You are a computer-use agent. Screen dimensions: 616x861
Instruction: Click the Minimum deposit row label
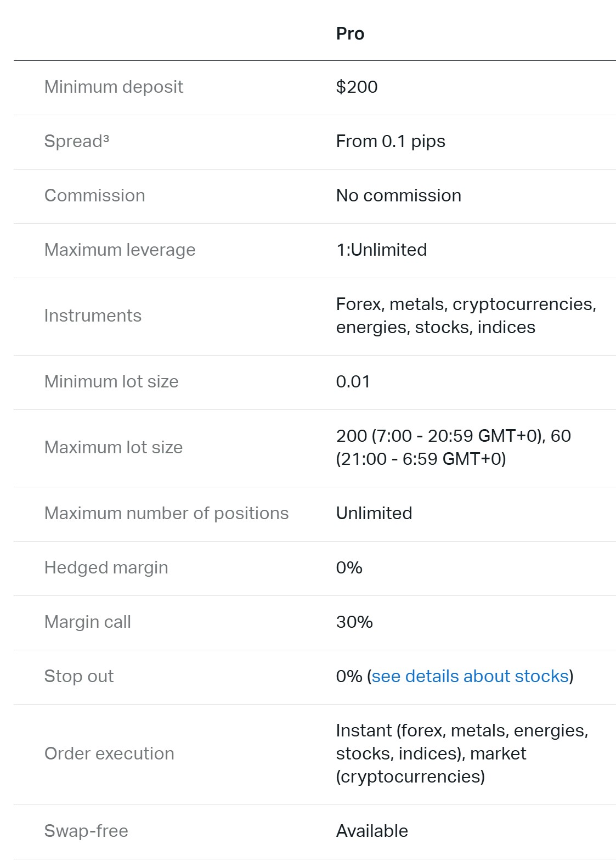pyautogui.click(x=114, y=87)
